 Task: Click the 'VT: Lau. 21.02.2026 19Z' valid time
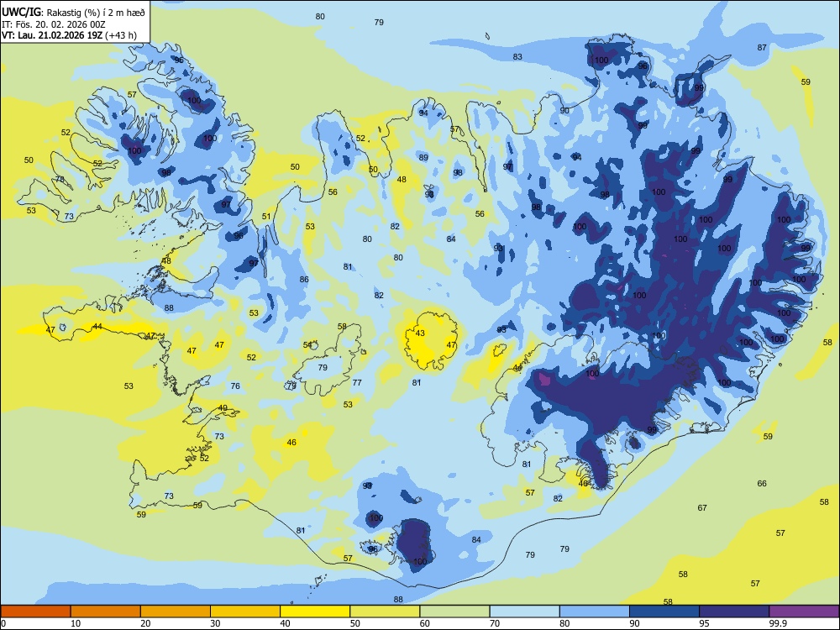(52, 35)
